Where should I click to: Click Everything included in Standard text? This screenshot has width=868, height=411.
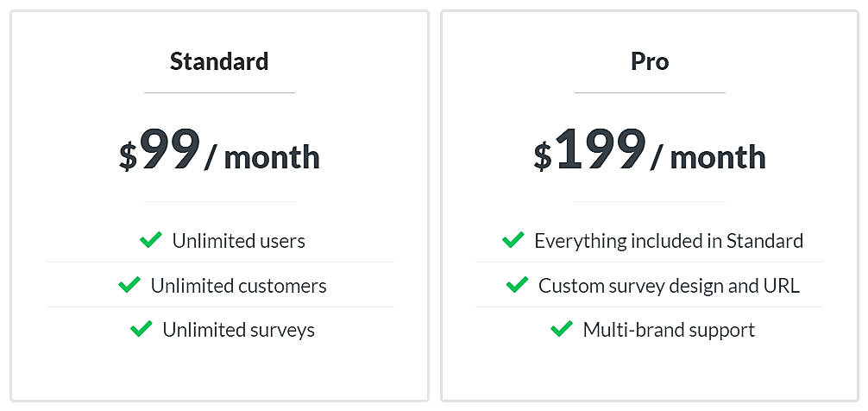tap(669, 241)
